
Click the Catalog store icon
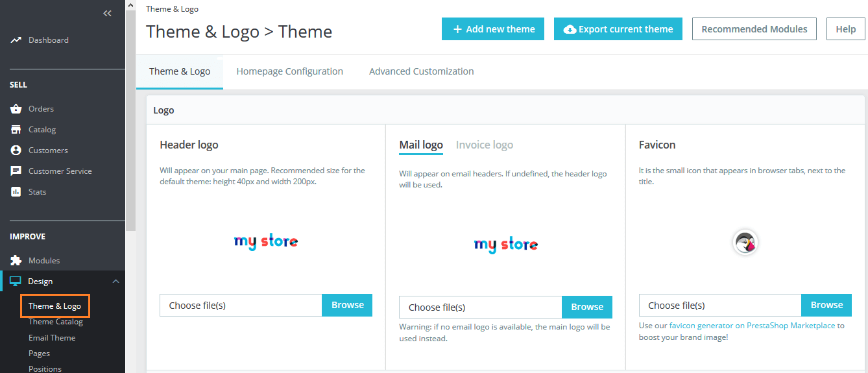(x=16, y=130)
